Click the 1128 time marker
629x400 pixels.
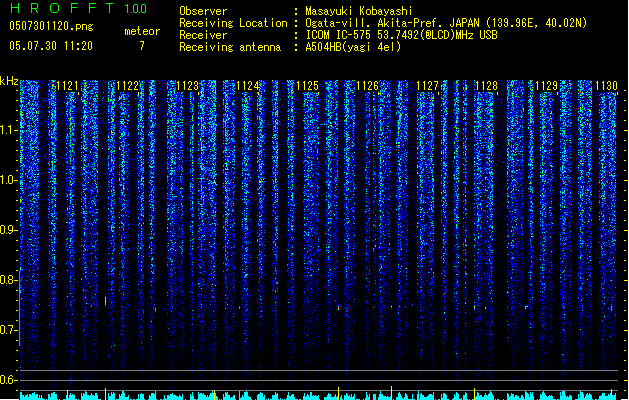pos(486,86)
